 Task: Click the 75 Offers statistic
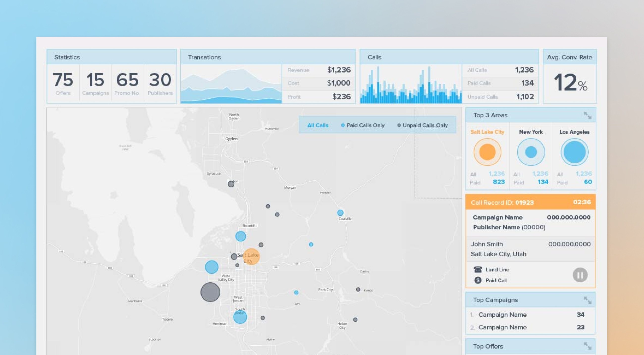(63, 83)
